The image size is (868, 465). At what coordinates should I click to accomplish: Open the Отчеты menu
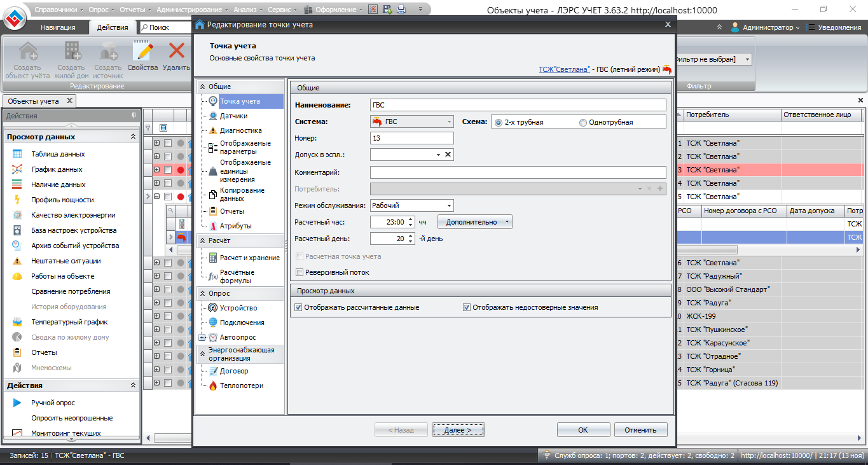(132, 10)
